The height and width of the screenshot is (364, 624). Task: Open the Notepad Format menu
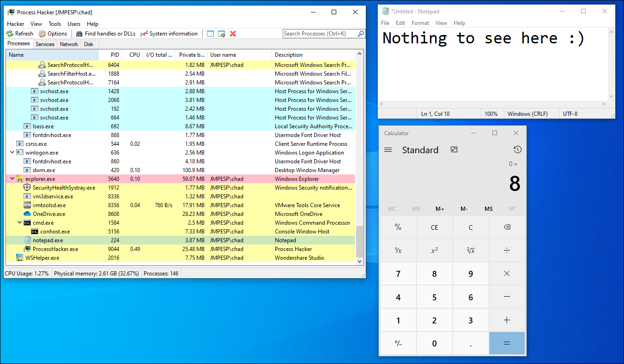[x=420, y=23]
